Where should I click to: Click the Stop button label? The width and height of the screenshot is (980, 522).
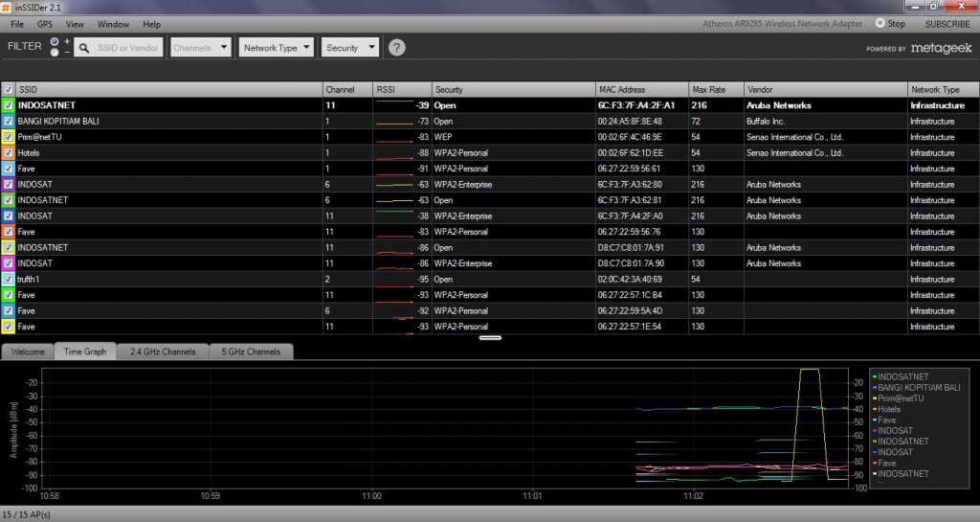pyautogui.click(x=896, y=23)
